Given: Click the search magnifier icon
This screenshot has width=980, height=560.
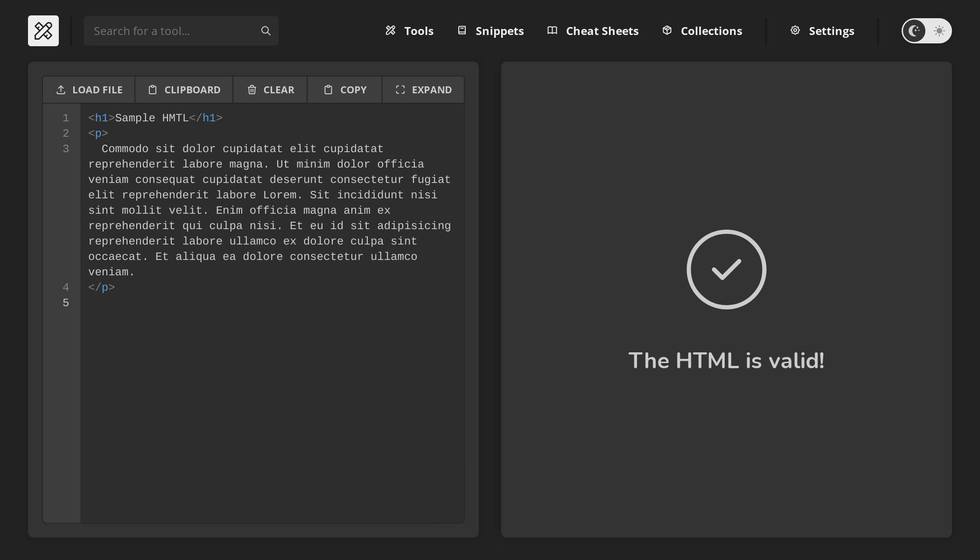Looking at the screenshot, I should [266, 31].
